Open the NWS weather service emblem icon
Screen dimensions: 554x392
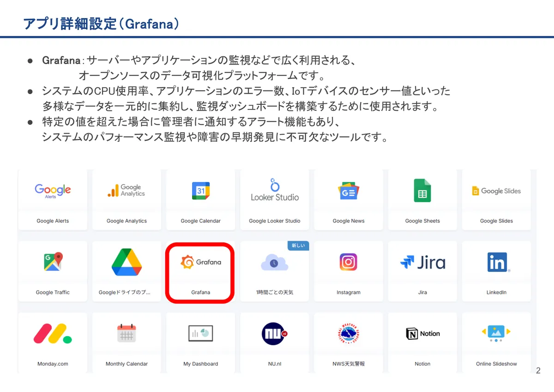pyautogui.click(x=349, y=333)
